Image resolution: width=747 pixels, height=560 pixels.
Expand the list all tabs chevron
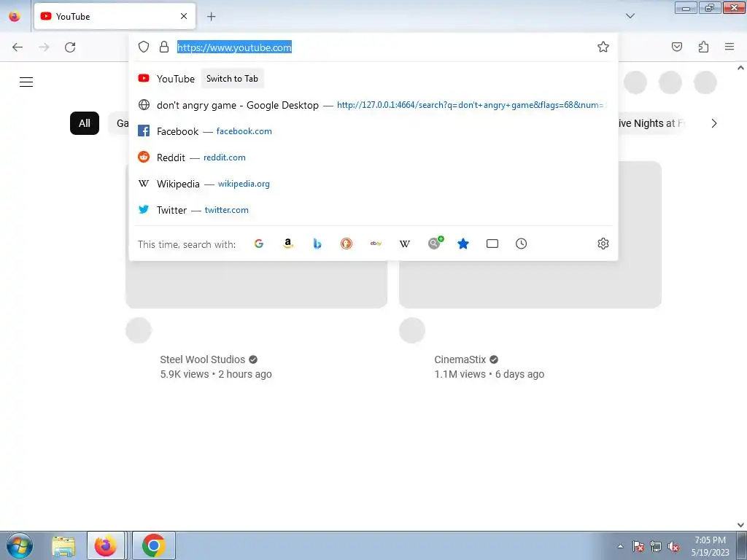pyautogui.click(x=630, y=16)
